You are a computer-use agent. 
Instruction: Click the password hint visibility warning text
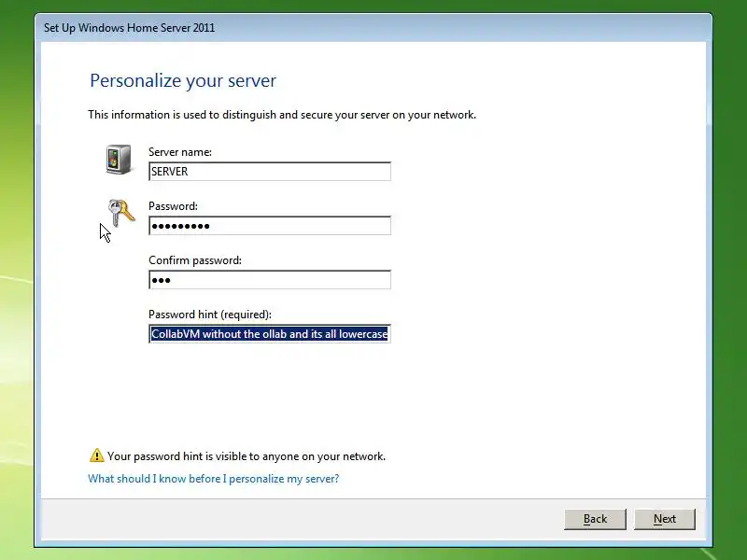(x=247, y=456)
